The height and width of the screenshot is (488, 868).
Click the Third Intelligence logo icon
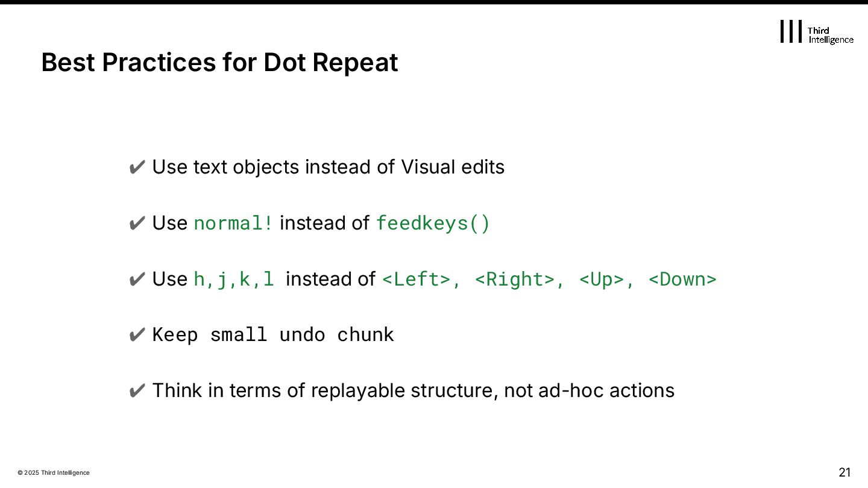pos(791,31)
